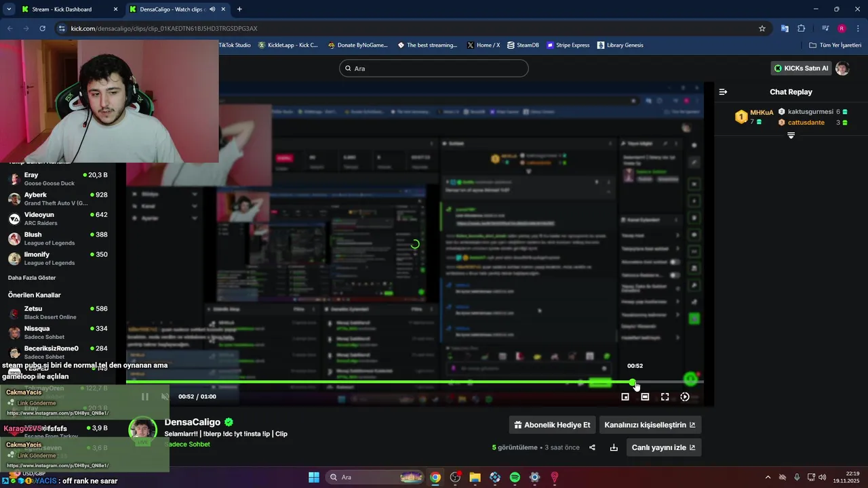Screen dimensions: 868x488
Task: Click Abonelik Hediye Et button
Action: pyautogui.click(x=552, y=425)
